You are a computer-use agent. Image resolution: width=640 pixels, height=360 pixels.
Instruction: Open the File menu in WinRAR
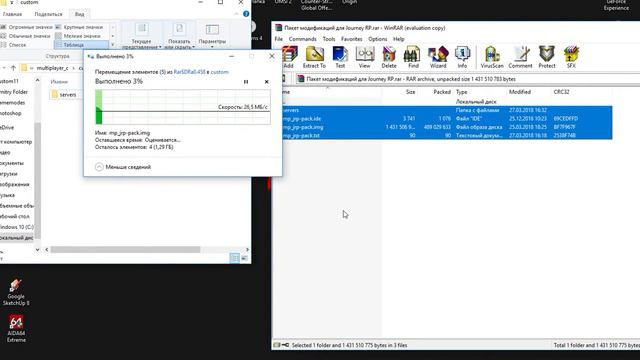279,39
